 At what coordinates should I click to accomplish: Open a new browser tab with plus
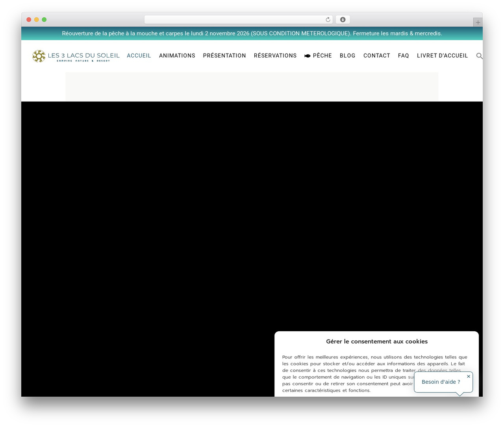[478, 22]
